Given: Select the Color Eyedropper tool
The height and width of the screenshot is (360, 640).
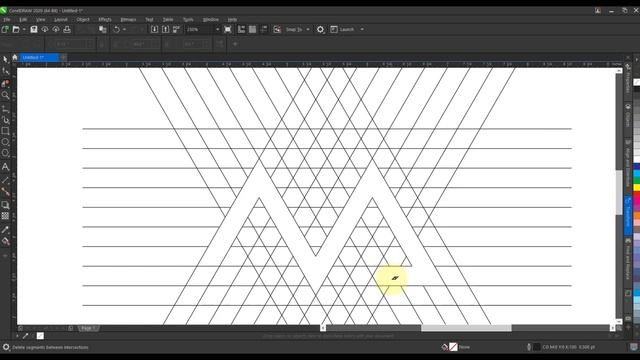Looking at the screenshot, I should (x=5, y=230).
